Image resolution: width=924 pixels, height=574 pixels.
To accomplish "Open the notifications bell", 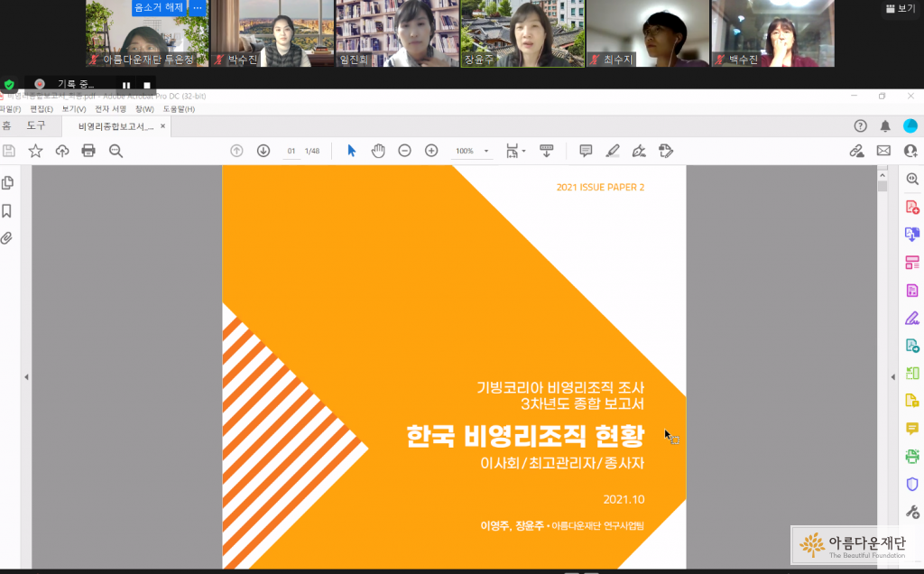I will click(885, 125).
